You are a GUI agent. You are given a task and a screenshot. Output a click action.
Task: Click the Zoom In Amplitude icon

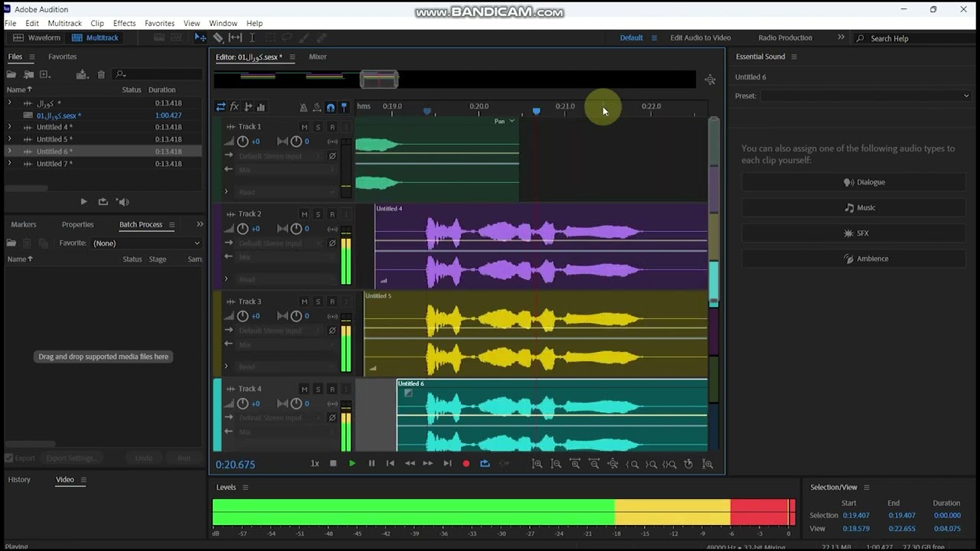tap(537, 464)
